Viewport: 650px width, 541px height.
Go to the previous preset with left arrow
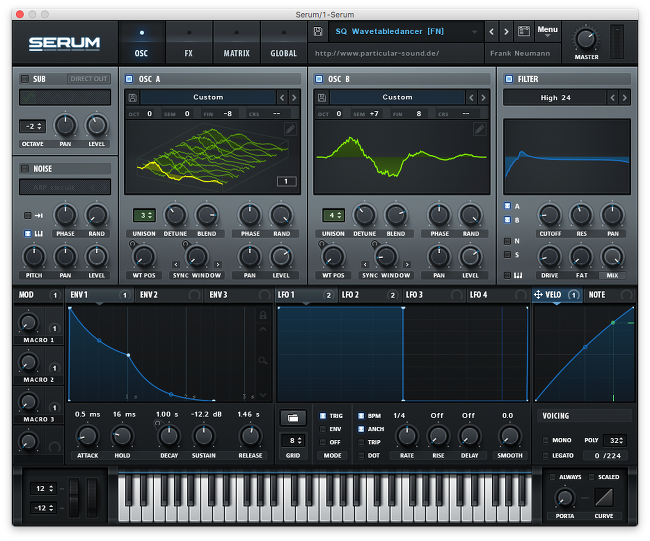(491, 32)
